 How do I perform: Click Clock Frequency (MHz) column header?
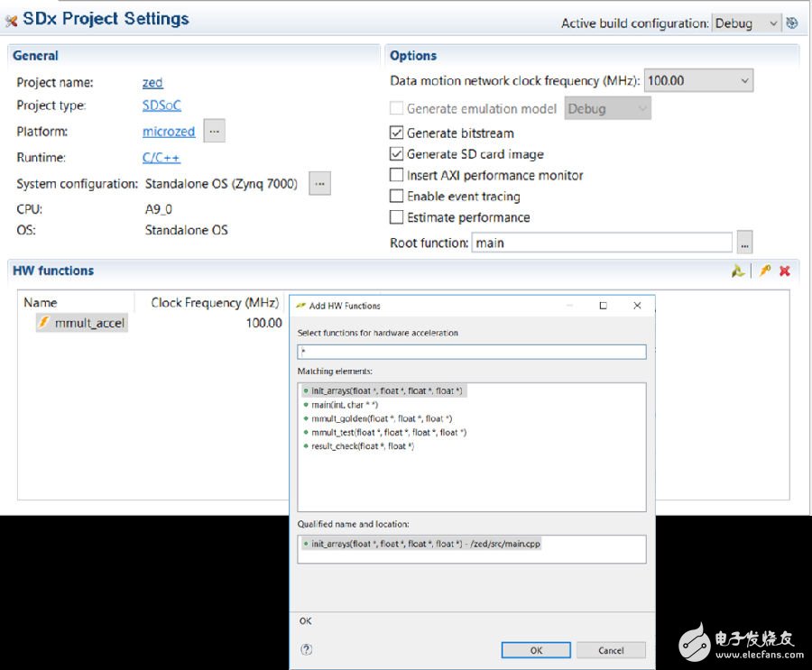(x=215, y=302)
